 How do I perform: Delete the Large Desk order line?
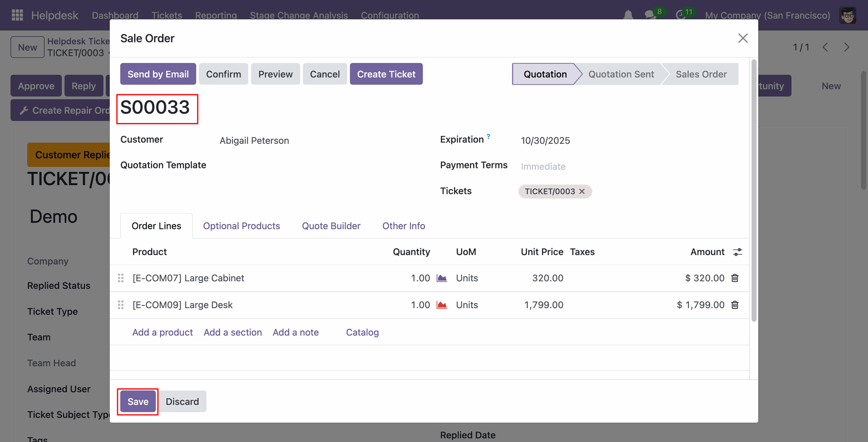click(735, 305)
